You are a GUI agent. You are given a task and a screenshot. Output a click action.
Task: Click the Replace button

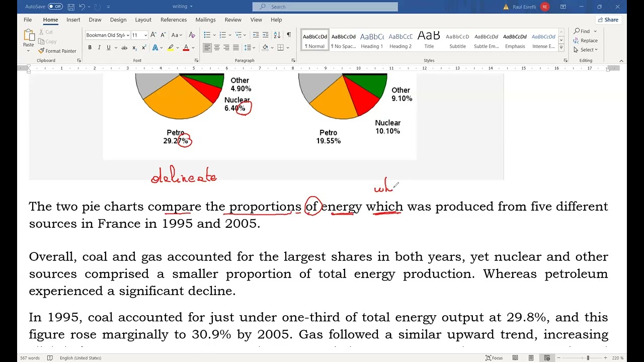[x=586, y=40]
